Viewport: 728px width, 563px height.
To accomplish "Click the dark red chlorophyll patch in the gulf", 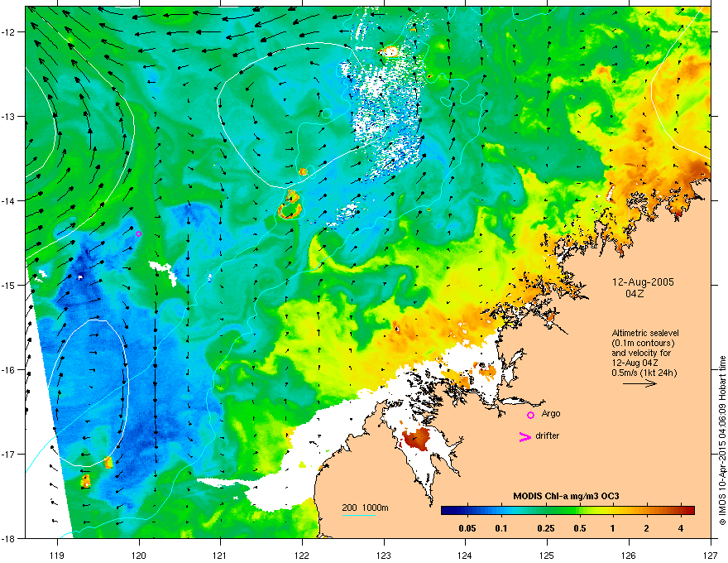I will coord(416,438).
